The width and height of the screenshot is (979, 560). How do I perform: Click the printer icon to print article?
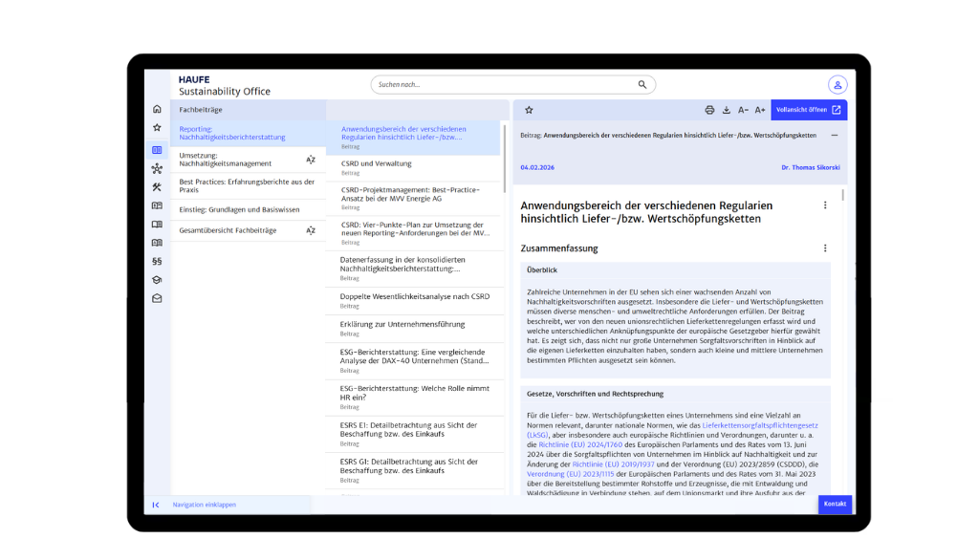(709, 110)
